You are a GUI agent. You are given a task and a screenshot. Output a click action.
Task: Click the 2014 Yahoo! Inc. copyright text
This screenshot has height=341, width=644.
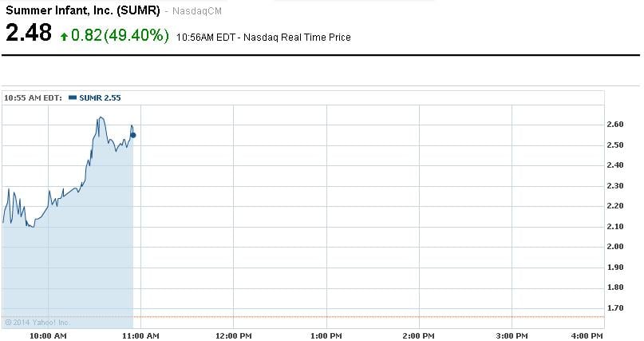tap(38, 323)
